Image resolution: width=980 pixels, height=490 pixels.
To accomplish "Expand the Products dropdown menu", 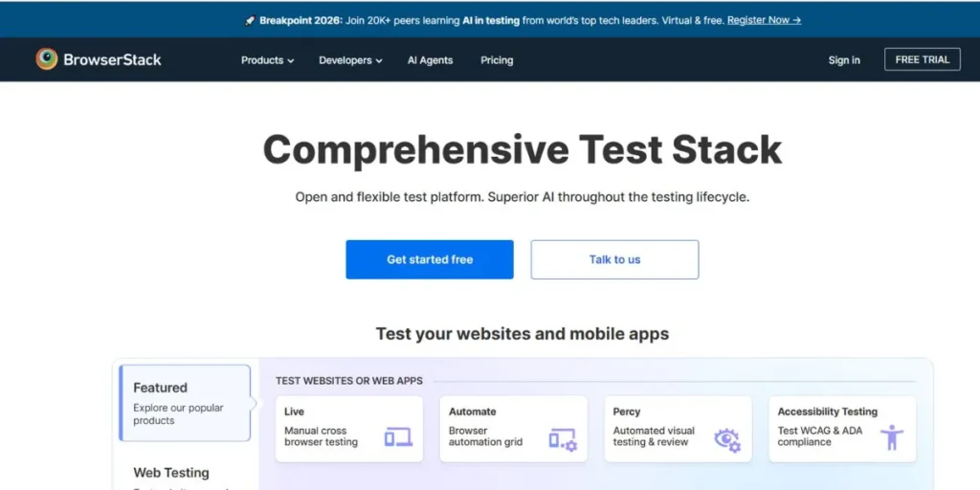I will point(268,60).
